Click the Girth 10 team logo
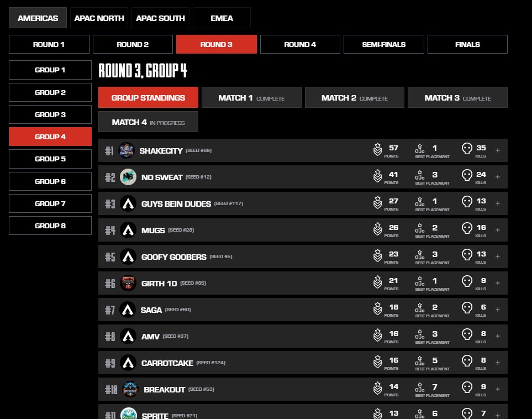 (128, 283)
